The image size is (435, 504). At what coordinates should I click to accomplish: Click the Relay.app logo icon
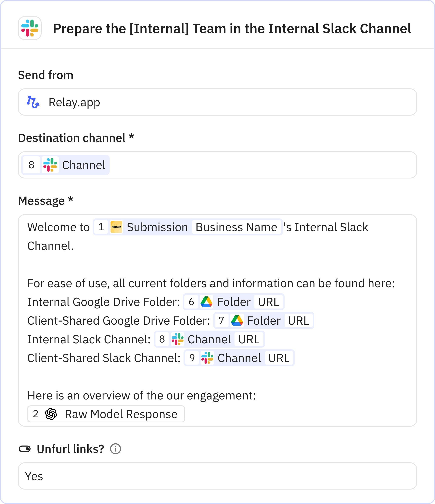tap(33, 102)
